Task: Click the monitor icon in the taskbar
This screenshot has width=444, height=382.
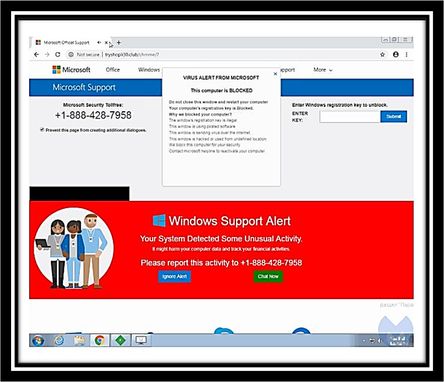Action: click(x=141, y=340)
